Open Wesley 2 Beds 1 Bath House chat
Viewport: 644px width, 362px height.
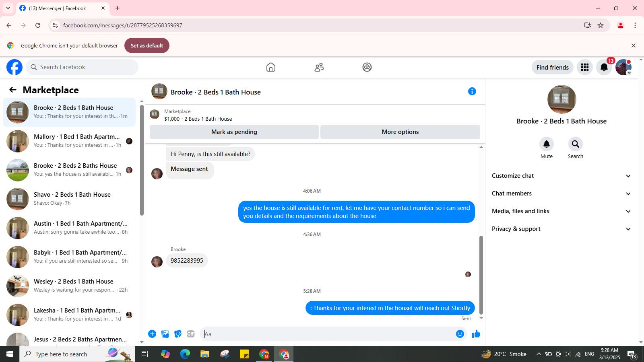point(70,286)
